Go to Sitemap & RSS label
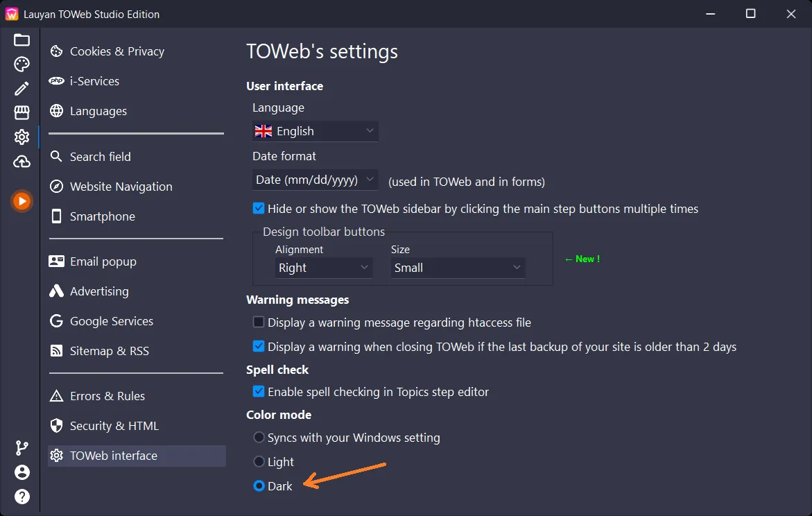This screenshot has height=516, width=812. point(110,351)
